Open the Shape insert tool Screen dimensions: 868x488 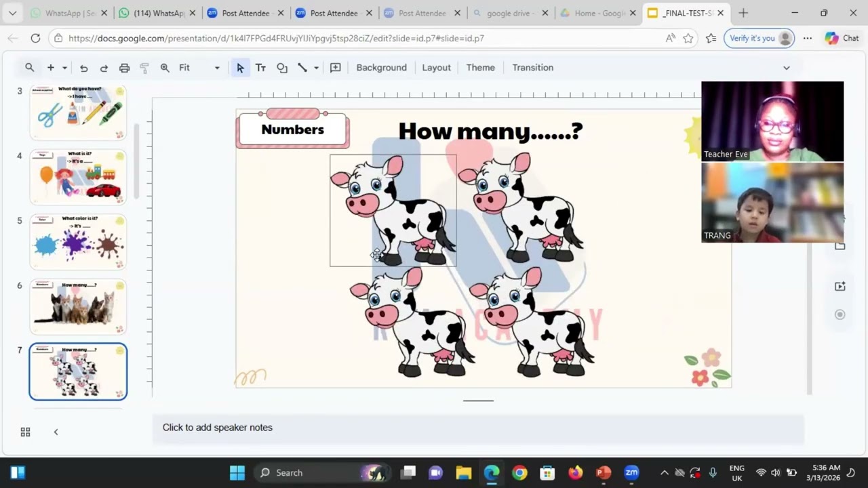282,68
